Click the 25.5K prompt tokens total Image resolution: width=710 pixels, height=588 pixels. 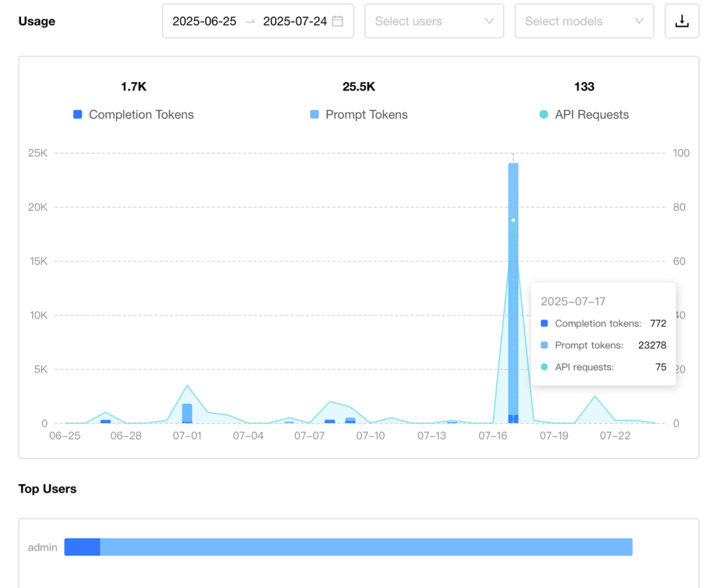point(359,87)
